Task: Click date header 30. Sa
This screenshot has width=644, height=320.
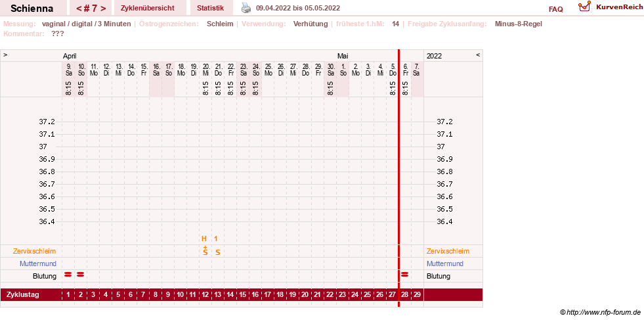Action: [x=330, y=69]
